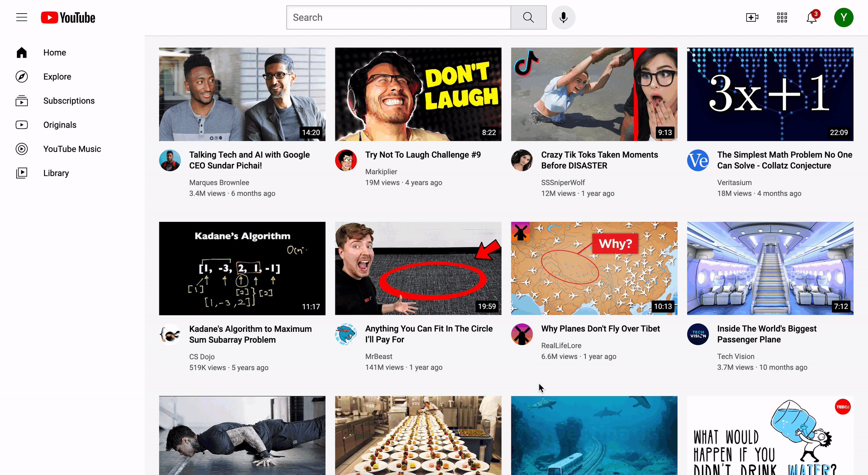Open MrBeast channel avatar
The height and width of the screenshot is (475, 868).
pyautogui.click(x=346, y=334)
